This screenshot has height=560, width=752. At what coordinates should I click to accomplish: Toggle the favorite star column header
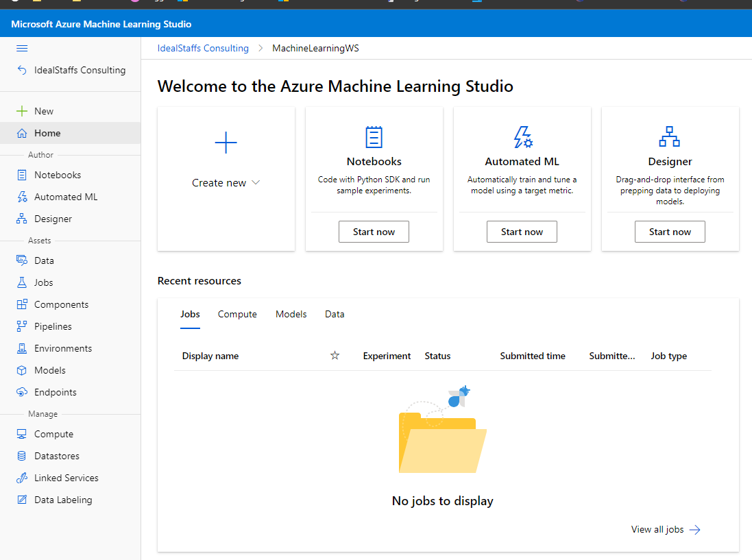[335, 356]
